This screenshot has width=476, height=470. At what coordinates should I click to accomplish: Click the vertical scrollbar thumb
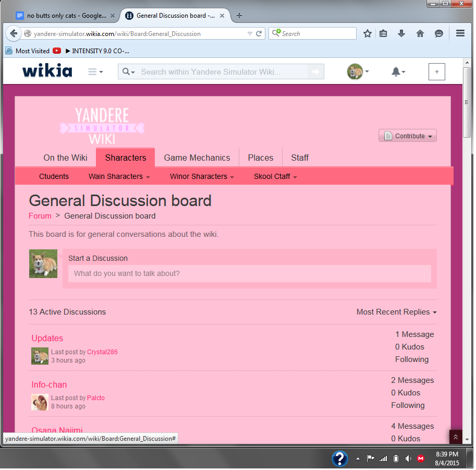point(467,102)
